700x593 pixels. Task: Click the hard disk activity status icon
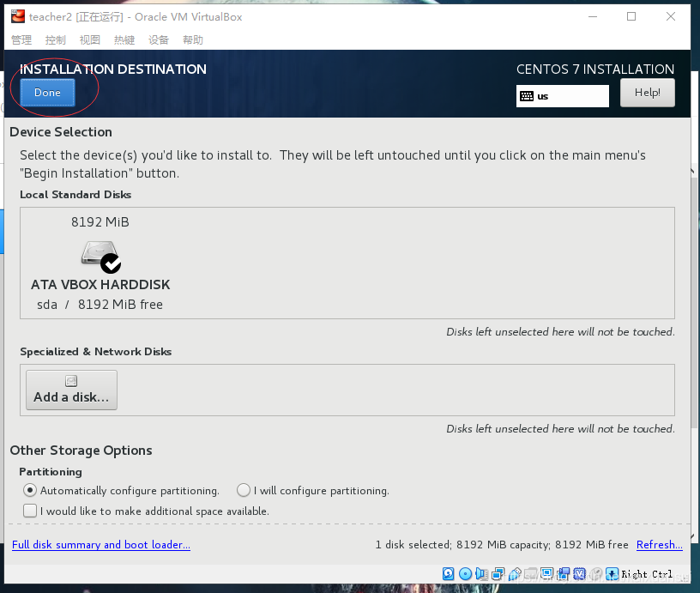[448, 574]
